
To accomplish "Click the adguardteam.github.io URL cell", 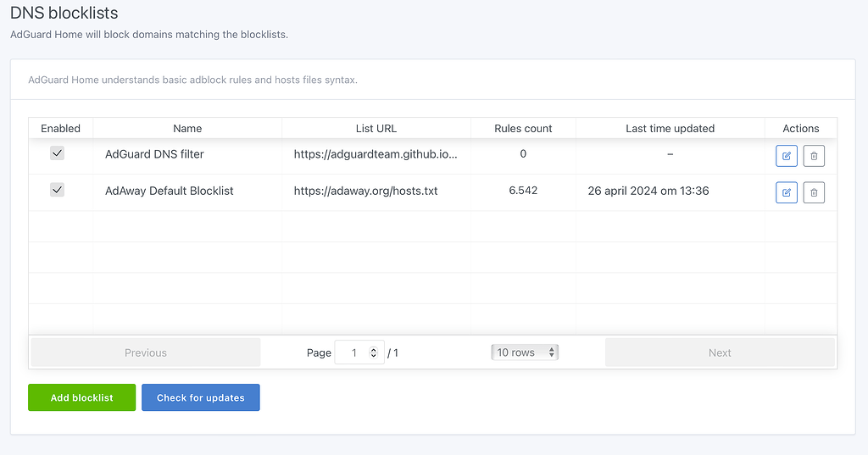I will tap(376, 154).
